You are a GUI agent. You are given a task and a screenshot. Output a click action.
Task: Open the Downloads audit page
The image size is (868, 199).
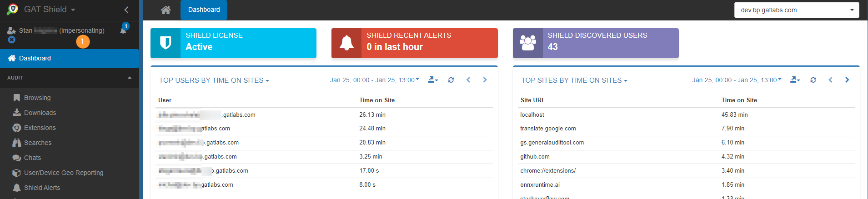[x=40, y=113]
